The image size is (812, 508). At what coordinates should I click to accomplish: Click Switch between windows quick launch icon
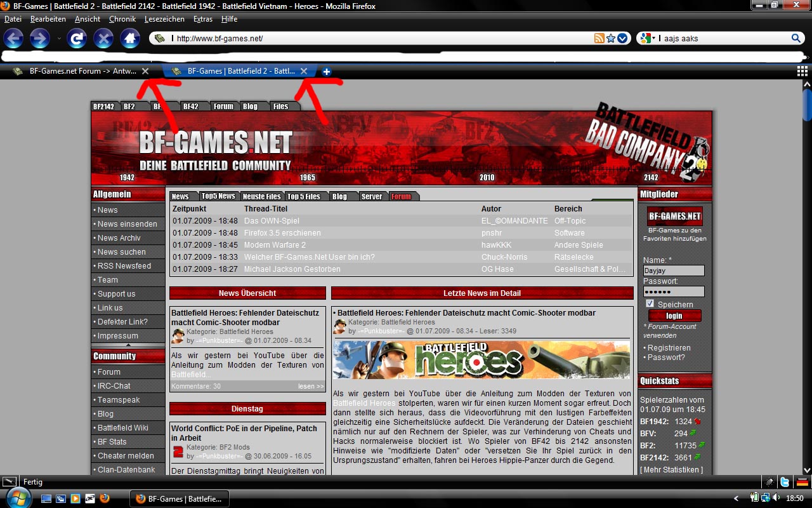point(61,498)
